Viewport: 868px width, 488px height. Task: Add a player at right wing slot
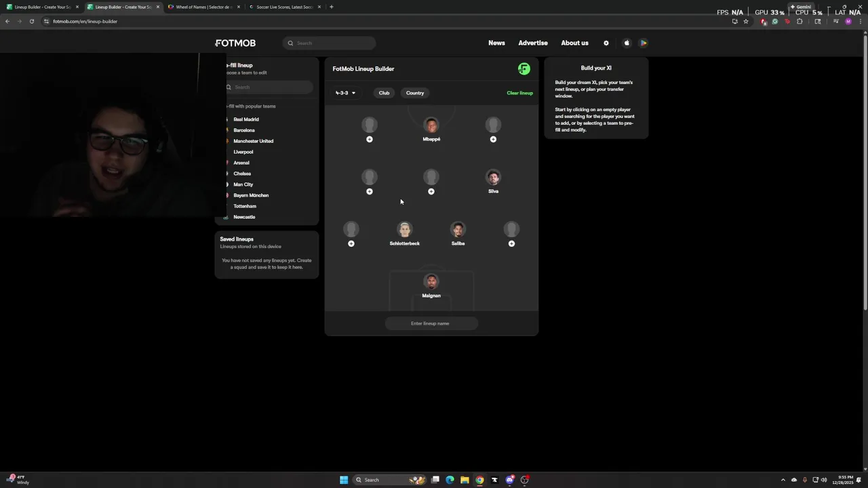[x=493, y=139]
